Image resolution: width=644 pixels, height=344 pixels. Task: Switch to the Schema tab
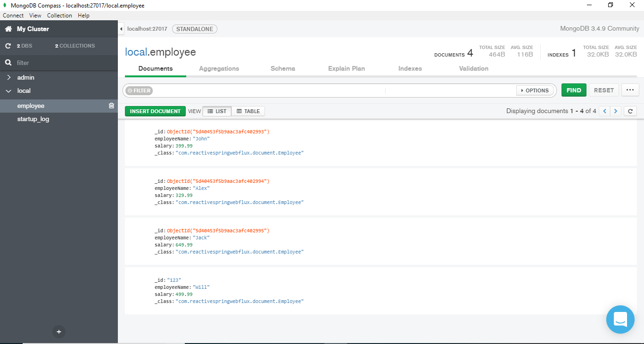click(x=282, y=68)
